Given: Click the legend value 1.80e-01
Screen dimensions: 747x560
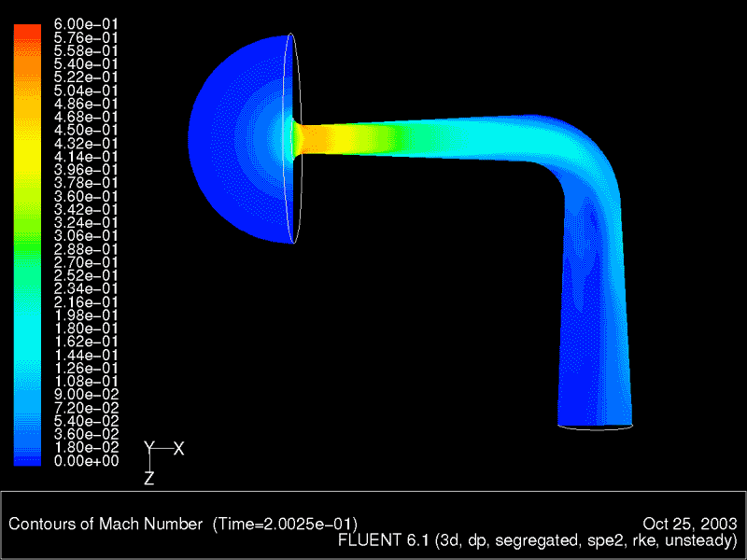Looking at the screenshot, I should tap(86, 329).
